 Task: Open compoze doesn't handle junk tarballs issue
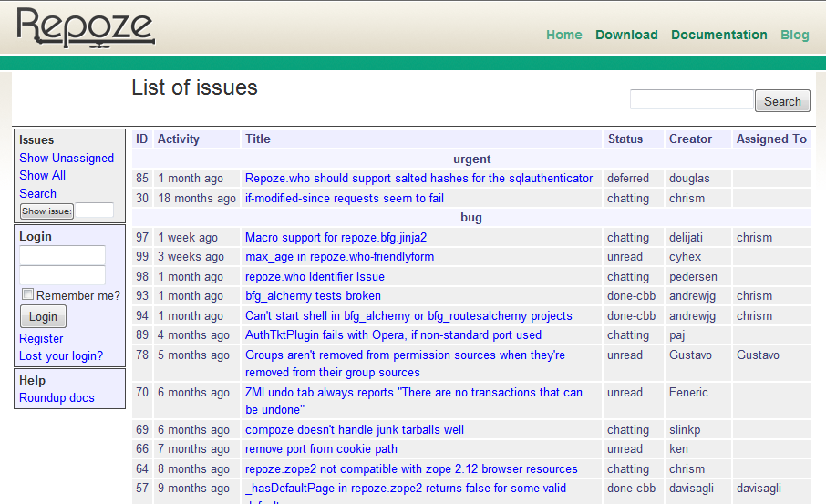point(355,430)
